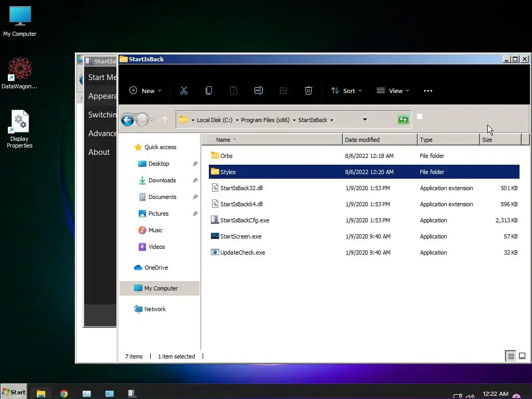Click the Paste icon in toolbar
The height and width of the screenshot is (399, 532).
point(234,90)
